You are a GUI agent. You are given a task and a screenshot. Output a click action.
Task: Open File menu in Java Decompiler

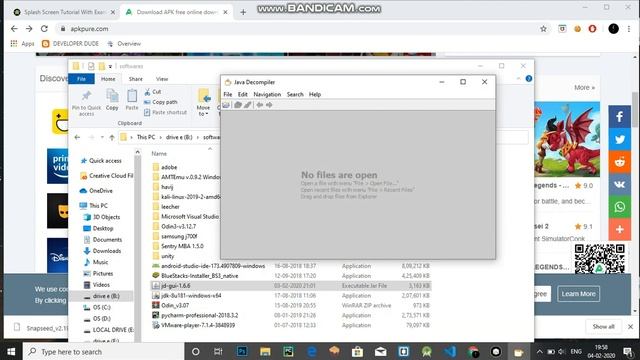point(228,94)
